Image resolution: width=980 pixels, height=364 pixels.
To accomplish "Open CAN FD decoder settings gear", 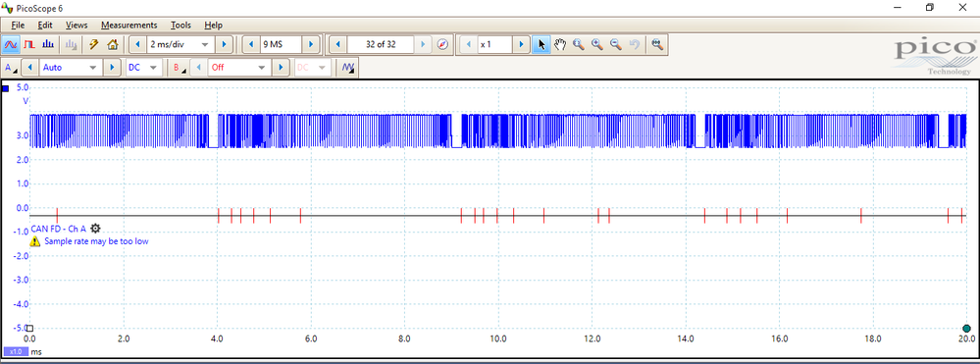I will (95, 229).
